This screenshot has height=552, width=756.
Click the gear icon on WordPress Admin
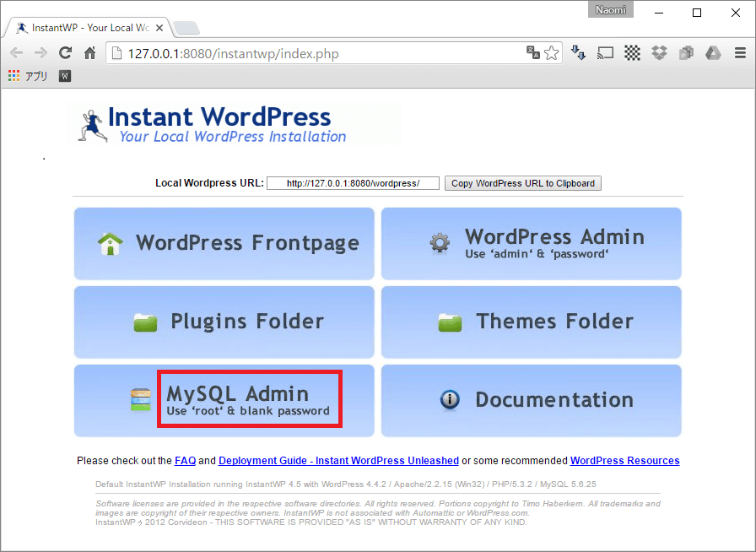(x=439, y=241)
